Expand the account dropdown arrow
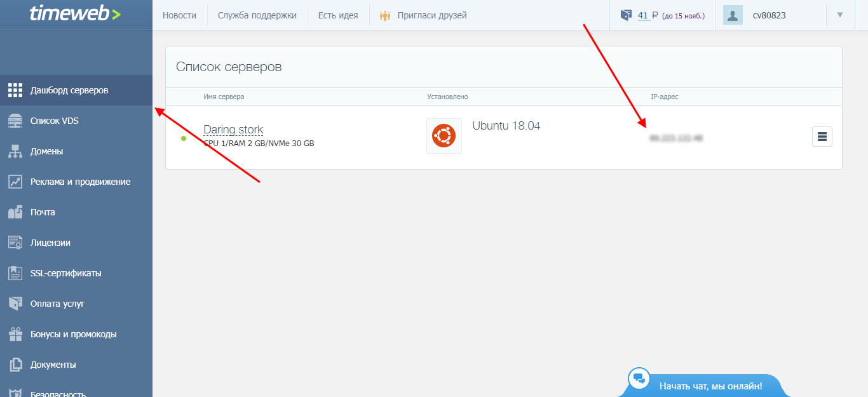868x397 pixels. coord(840,15)
